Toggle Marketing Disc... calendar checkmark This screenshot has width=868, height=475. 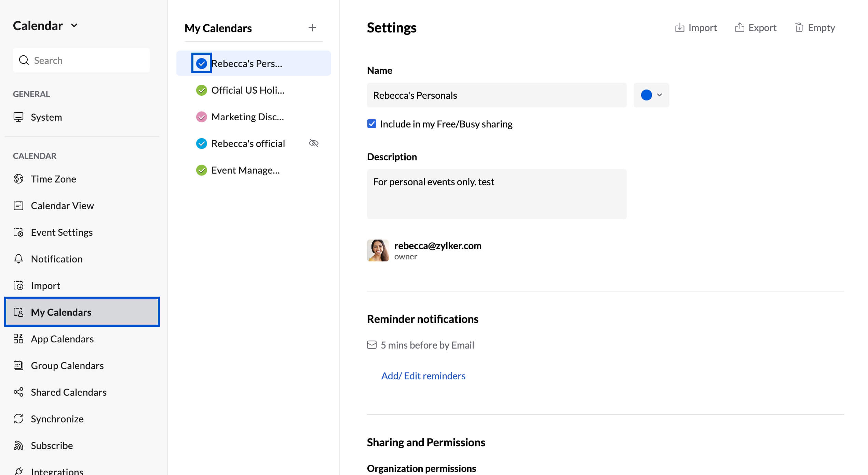coord(201,117)
